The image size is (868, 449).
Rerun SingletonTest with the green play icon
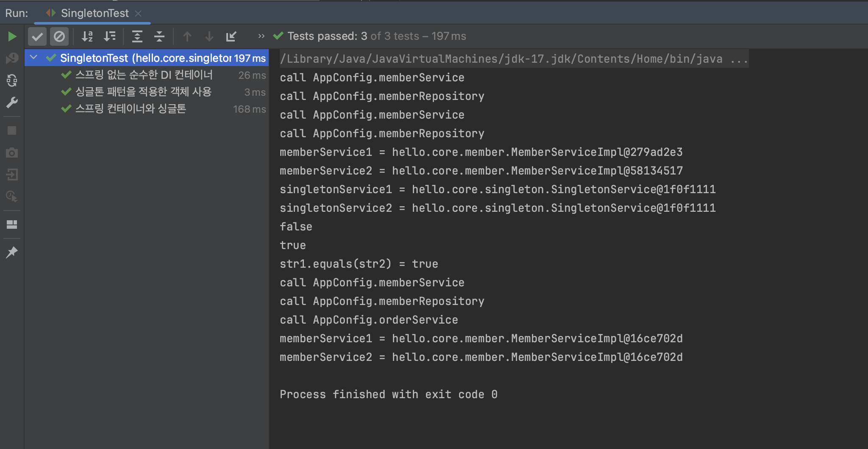pyautogui.click(x=12, y=36)
